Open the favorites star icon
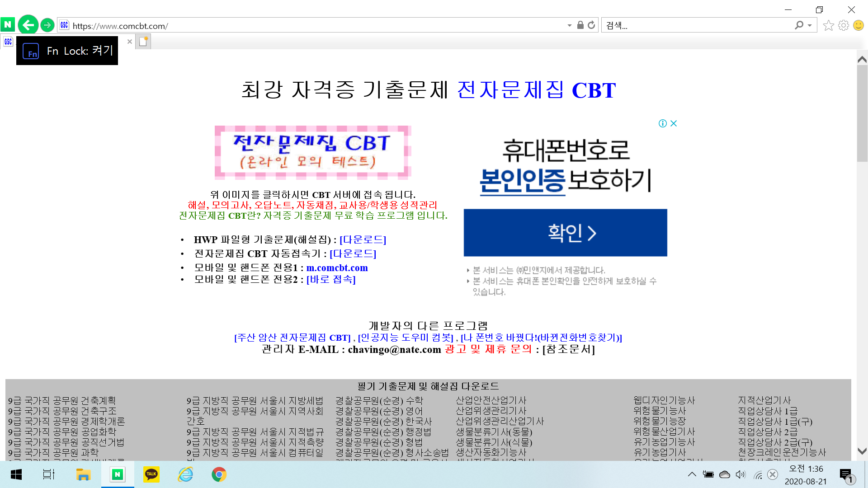The image size is (868, 488). [828, 25]
